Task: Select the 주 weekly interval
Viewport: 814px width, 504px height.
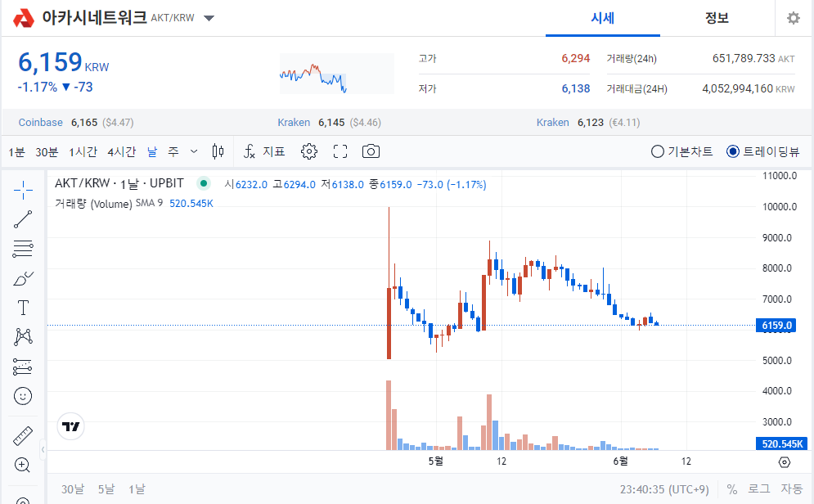Action: coord(173,152)
